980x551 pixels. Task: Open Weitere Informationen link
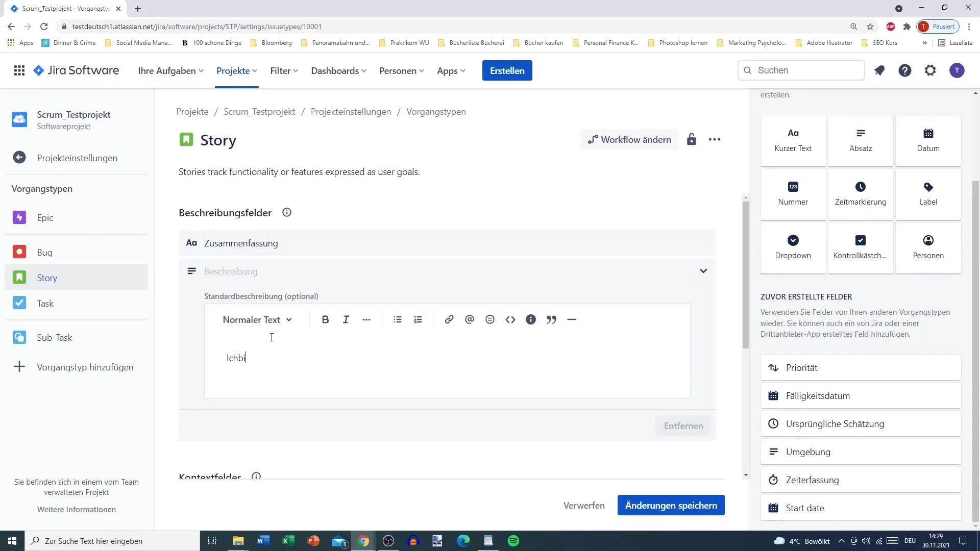click(77, 509)
